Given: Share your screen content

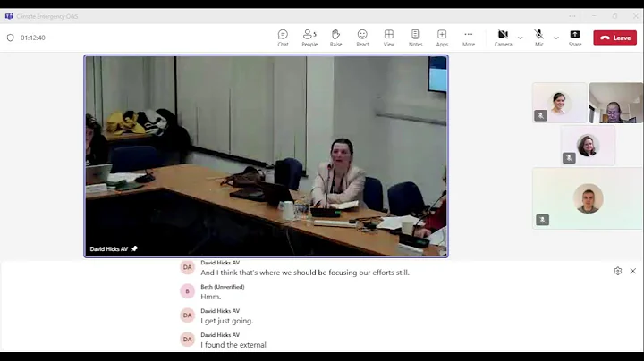Looking at the screenshot, I should click(574, 38).
